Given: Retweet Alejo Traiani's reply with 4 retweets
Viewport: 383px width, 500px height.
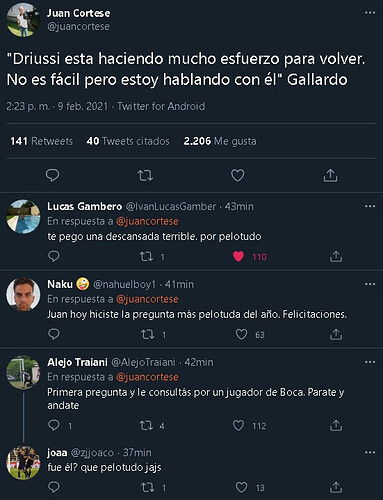Looking at the screenshot, I should tap(146, 425).
